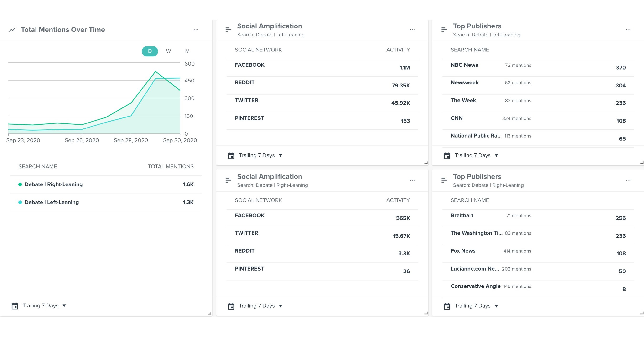Screen dimensions: 644x337
Task: Open options menu for Right-Leaning Social Amplification
Action: (x=412, y=180)
